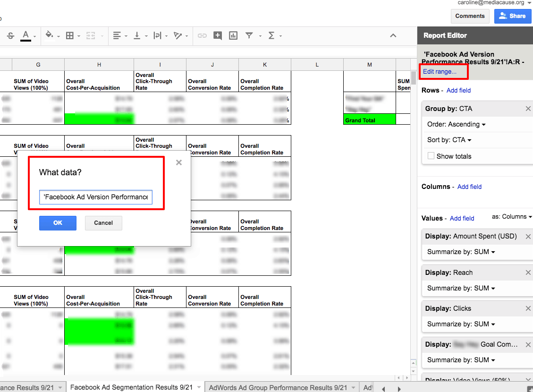The image size is (533, 392).
Task: Insert a comment via the toolbar icon
Action: 217,35
